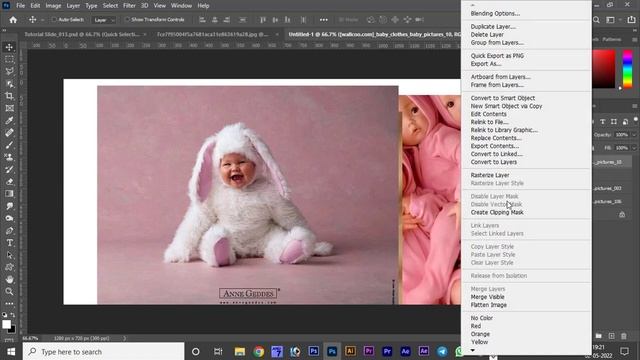Switch to the Patterns panel tab
This screenshot has width=640, height=360.
click(612, 40)
